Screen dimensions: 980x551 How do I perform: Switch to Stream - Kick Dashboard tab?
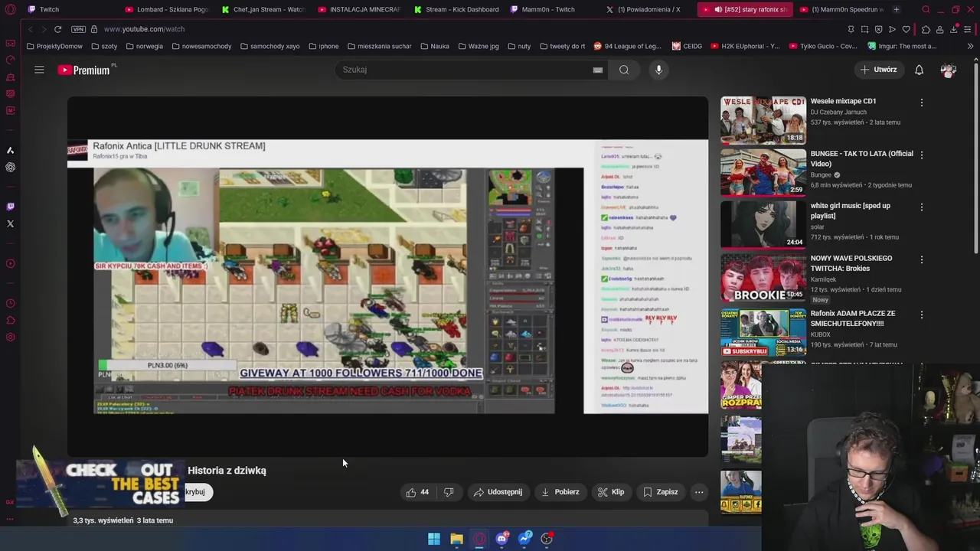(456, 9)
